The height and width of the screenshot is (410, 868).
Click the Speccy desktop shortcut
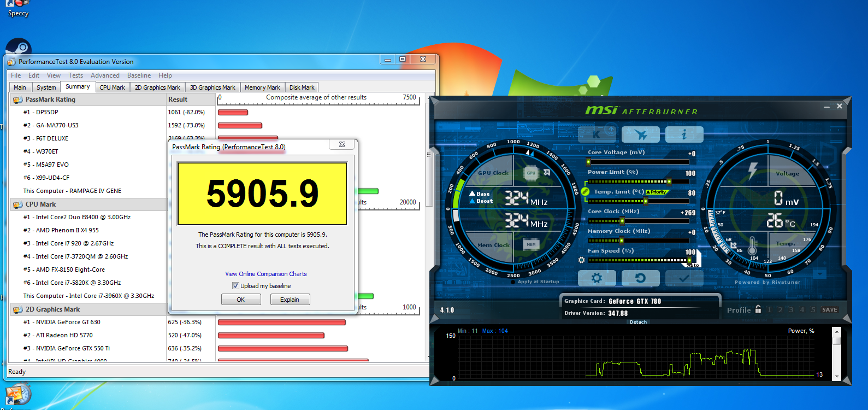point(18,8)
